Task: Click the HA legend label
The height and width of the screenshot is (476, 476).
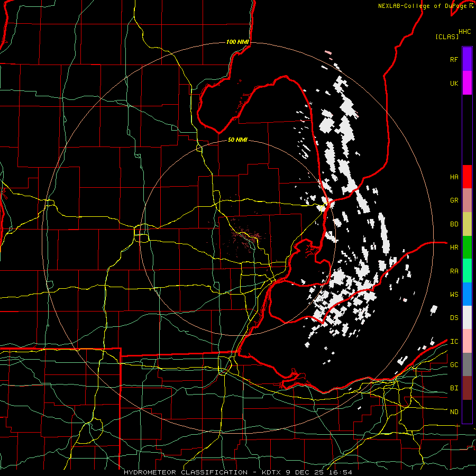Action: point(454,177)
